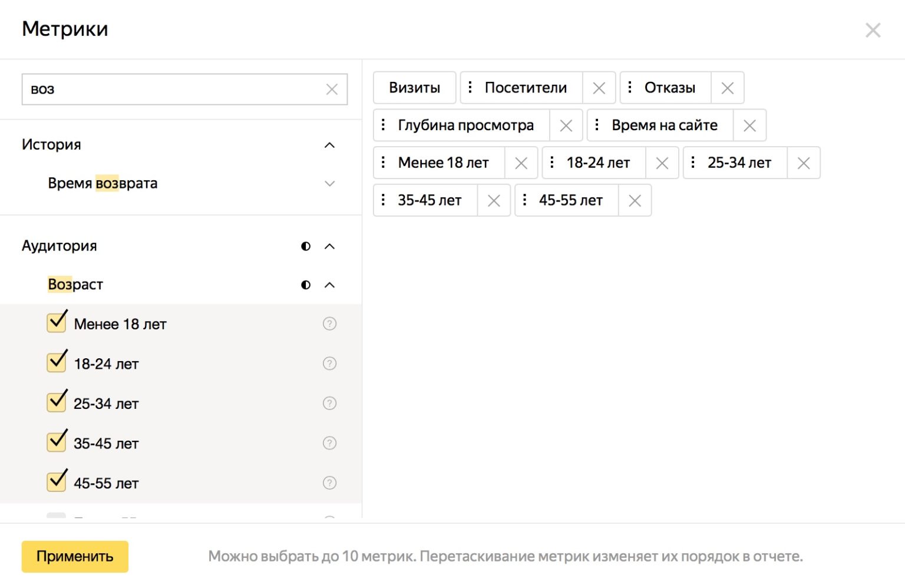Uncheck the Менее 18 лет checkbox
The image size is (905, 588).
(57, 323)
